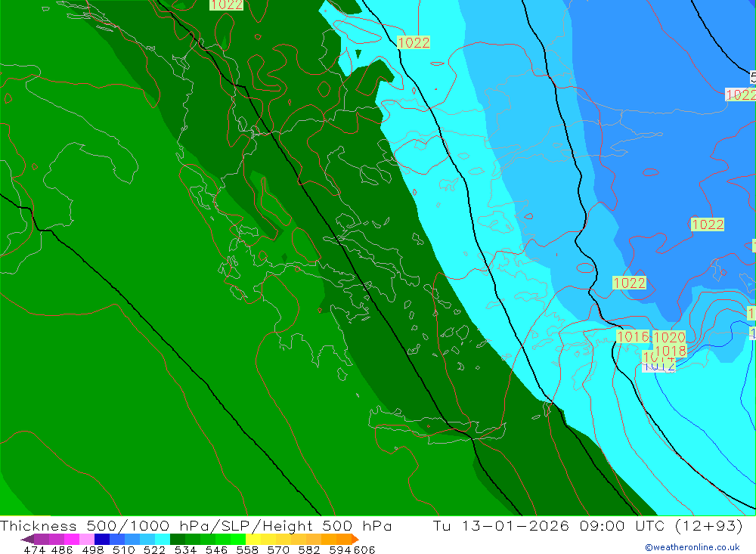Select the 522 legend value
The height and width of the screenshot is (554, 756).
coord(154,549)
